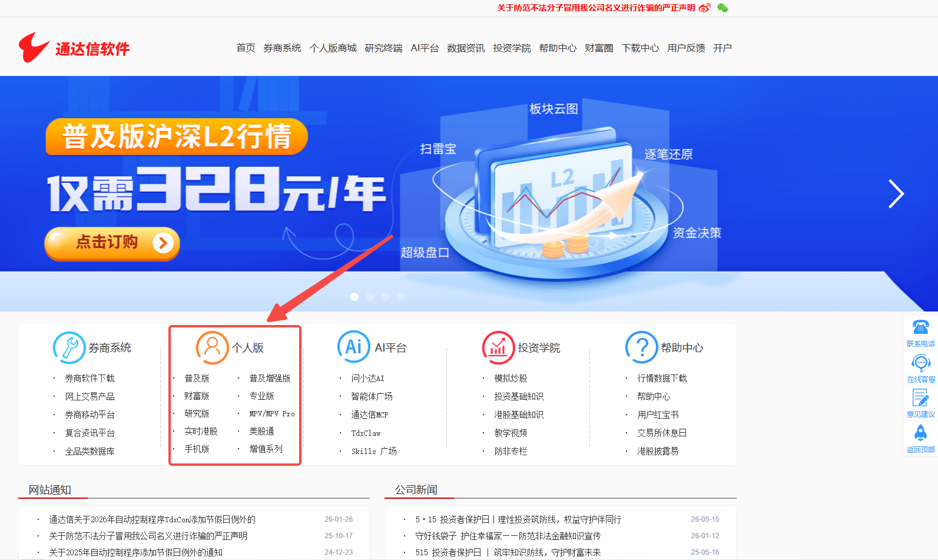Open 交易所休息日 link
Image resolution: width=938 pixels, height=560 pixels.
[x=662, y=433]
